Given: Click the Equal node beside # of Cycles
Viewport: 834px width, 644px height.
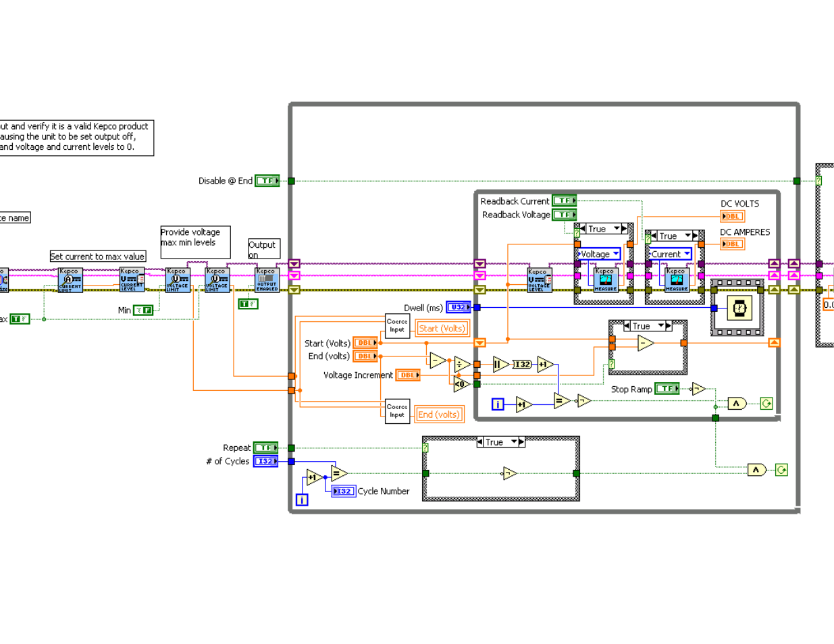Looking at the screenshot, I should tap(339, 473).
